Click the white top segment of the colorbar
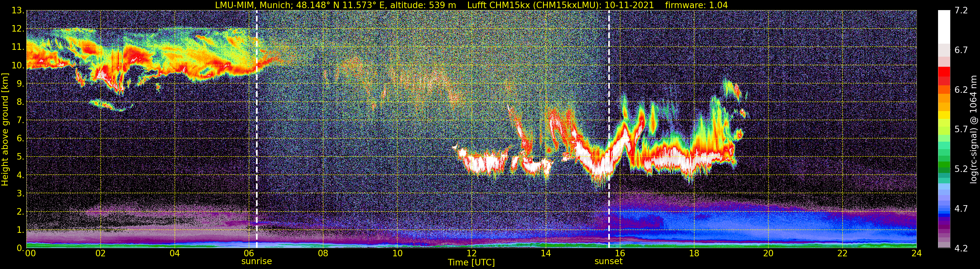The image size is (980, 269). click(x=944, y=27)
